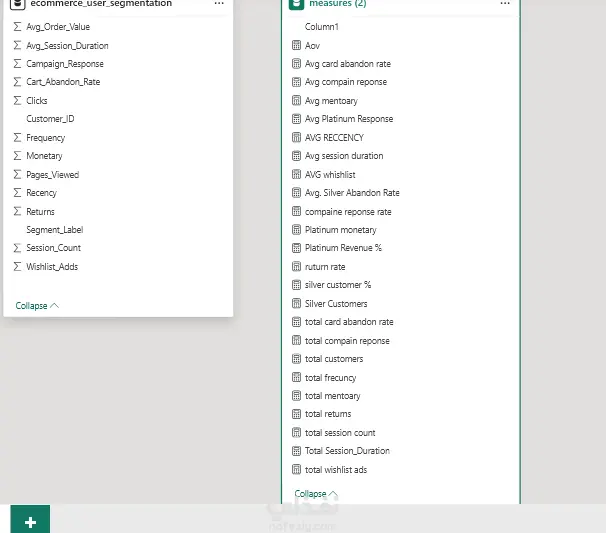Select the Segment_Label field

click(x=54, y=230)
